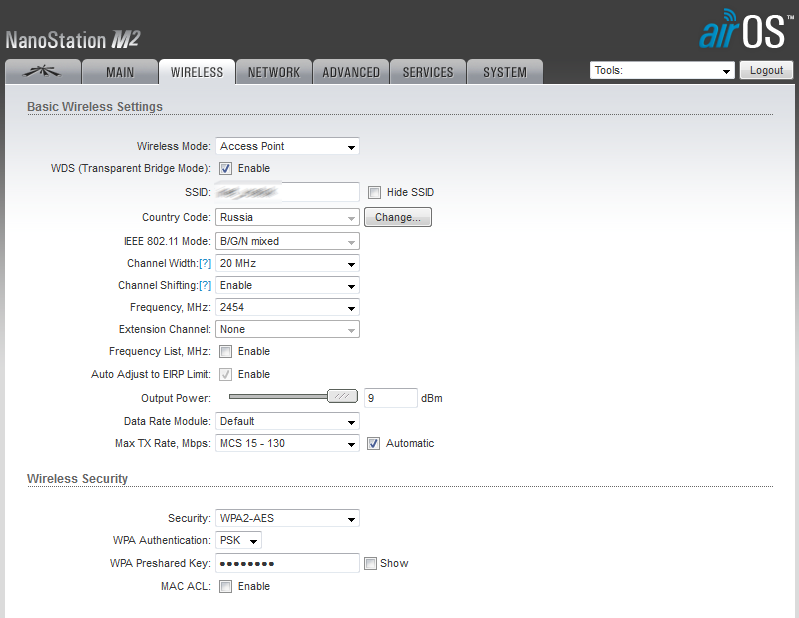
Task: Click the Change... country code button
Action: click(398, 217)
